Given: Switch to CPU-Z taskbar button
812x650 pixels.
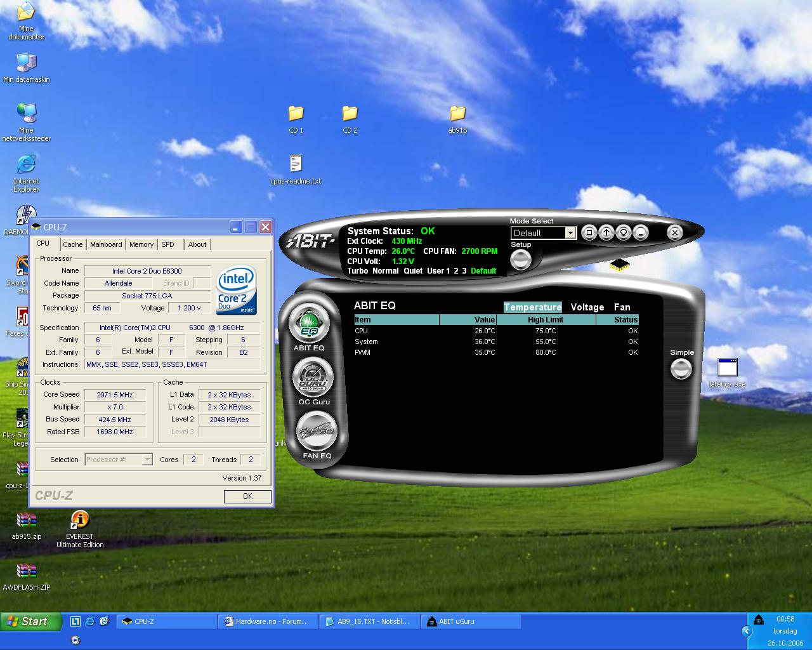Looking at the screenshot, I should (x=167, y=621).
